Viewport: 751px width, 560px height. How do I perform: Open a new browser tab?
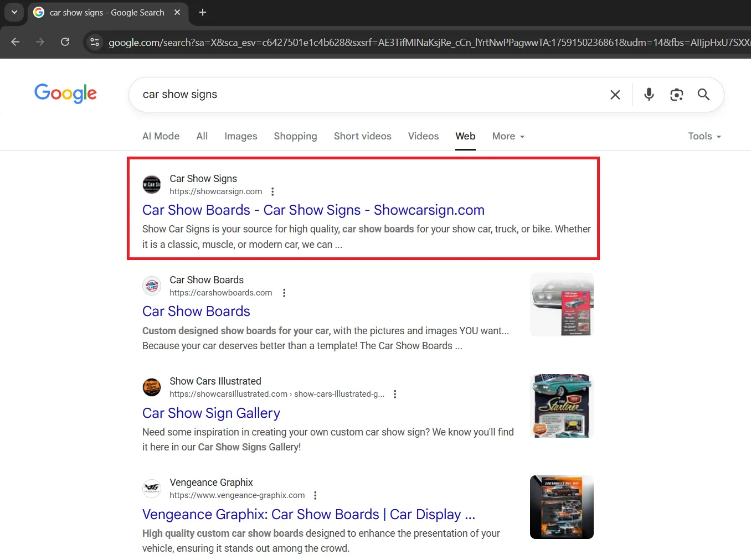(203, 12)
